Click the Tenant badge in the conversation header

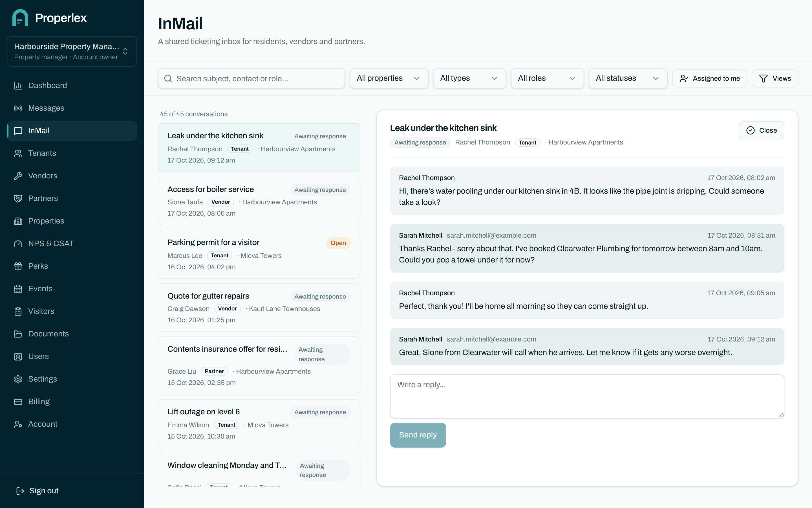pyautogui.click(x=527, y=143)
